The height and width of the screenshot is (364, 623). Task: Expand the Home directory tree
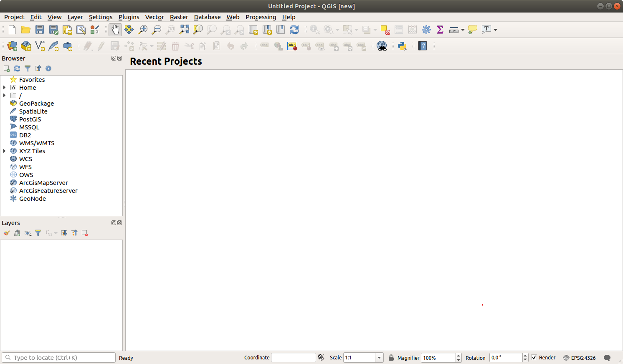click(4, 87)
